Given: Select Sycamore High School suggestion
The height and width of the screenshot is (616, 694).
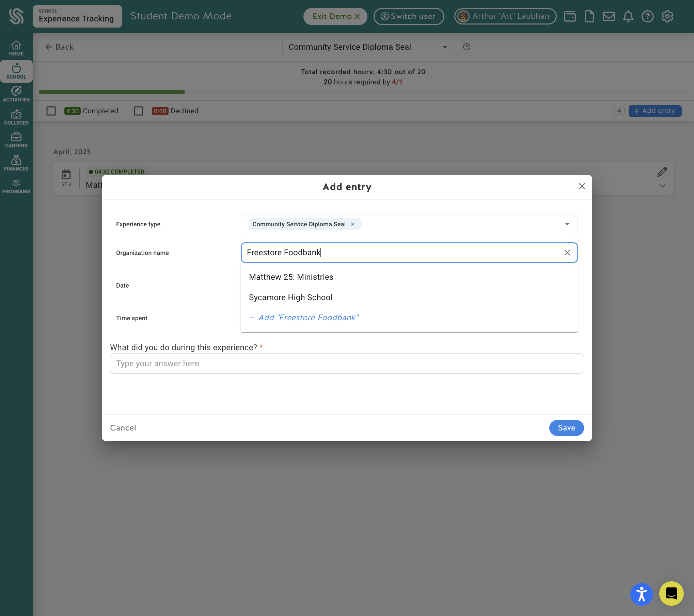Looking at the screenshot, I should [409, 297].
